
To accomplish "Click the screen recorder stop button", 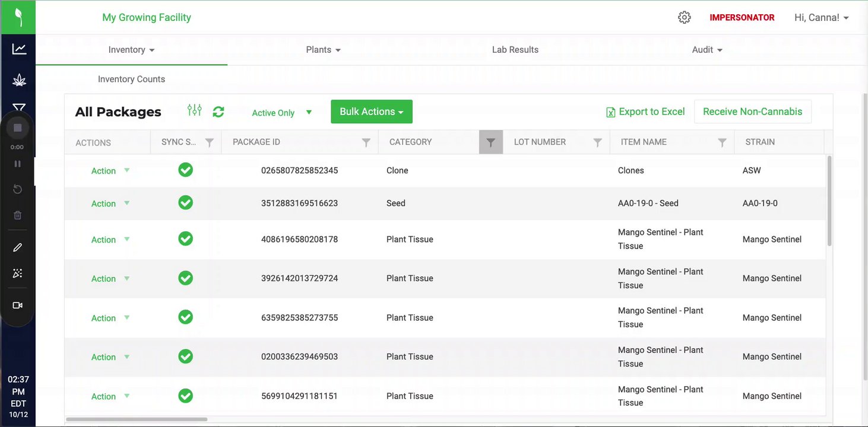I will 18,128.
